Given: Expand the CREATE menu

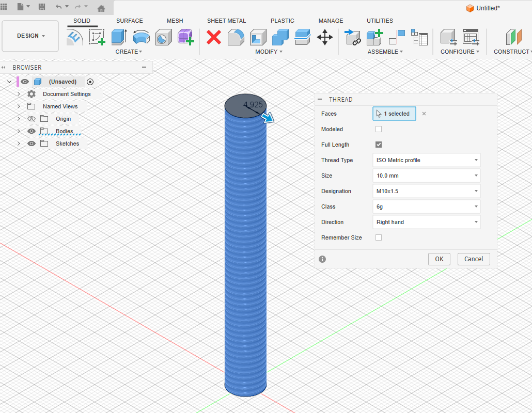Looking at the screenshot, I should (129, 52).
